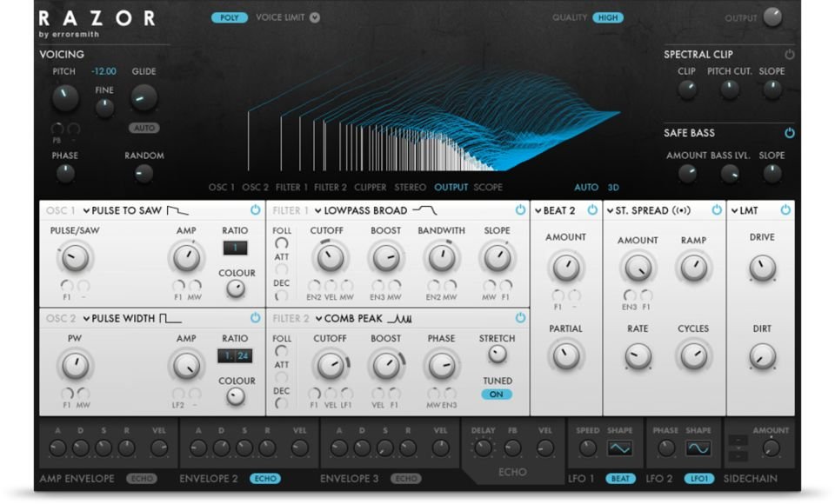Click the Spectral Clip power icon
Image resolution: width=835 pixels, height=504 pixels.
coord(789,54)
